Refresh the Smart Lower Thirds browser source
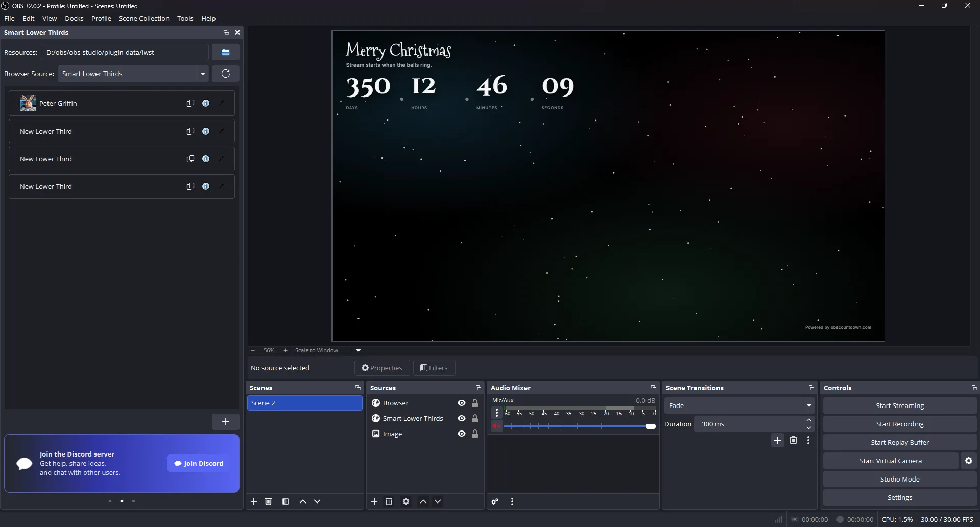 (x=226, y=74)
